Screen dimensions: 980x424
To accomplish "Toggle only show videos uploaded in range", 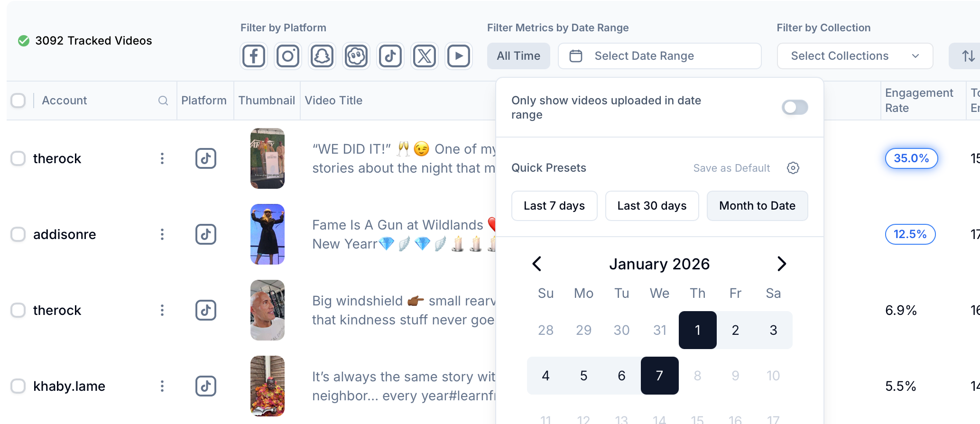I will point(795,107).
